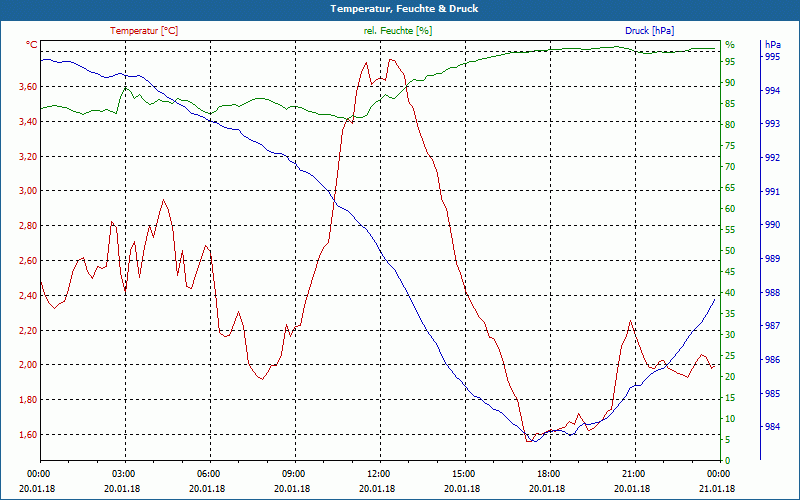Screen dimensions: 800x500
Task: Select the green 70 humidity axis tick
Action: tap(730, 167)
